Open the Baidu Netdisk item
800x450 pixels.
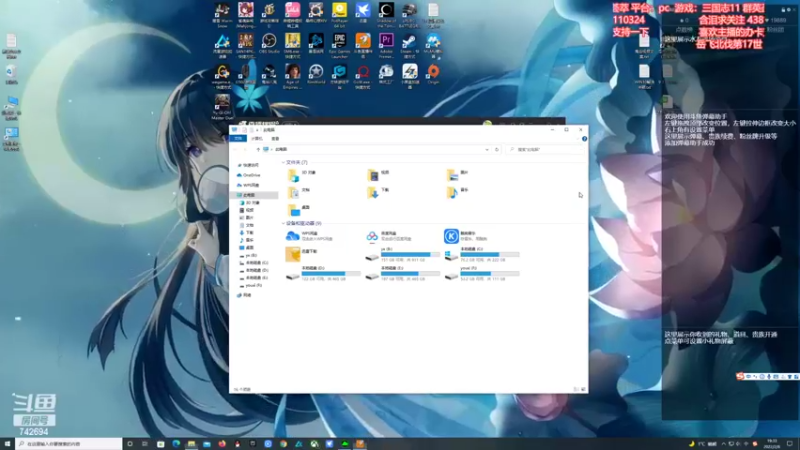389,236
